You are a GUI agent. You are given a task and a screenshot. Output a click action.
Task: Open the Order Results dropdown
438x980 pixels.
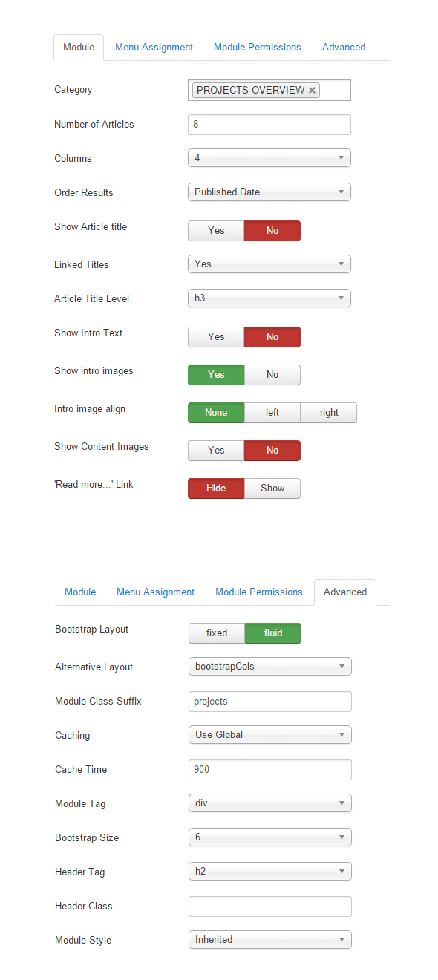pyautogui.click(x=269, y=192)
